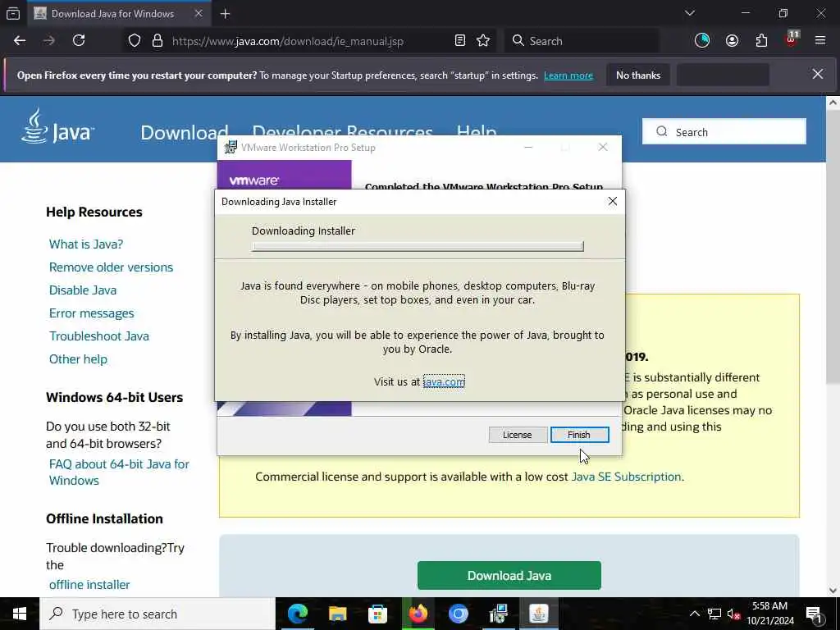840x630 pixels.
Task: Expand the list all tabs chevron
Action: coord(690,13)
